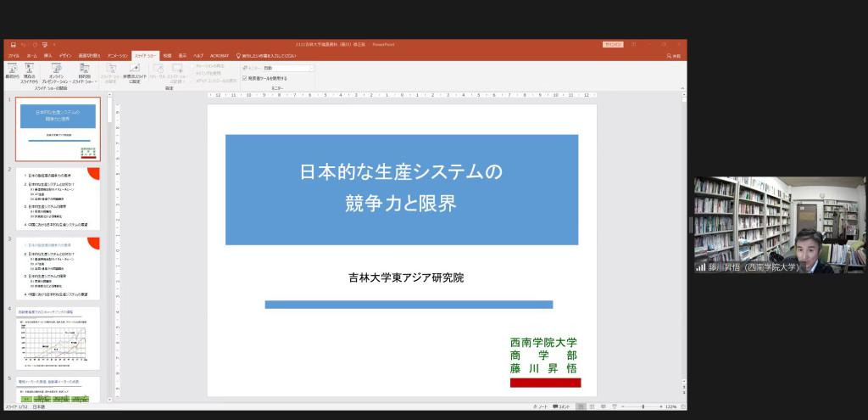This screenshot has height=420, width=868.
Task: Open Online Presentation (オンラインプレゼンテーション)
Action: (x=57, y=70)
